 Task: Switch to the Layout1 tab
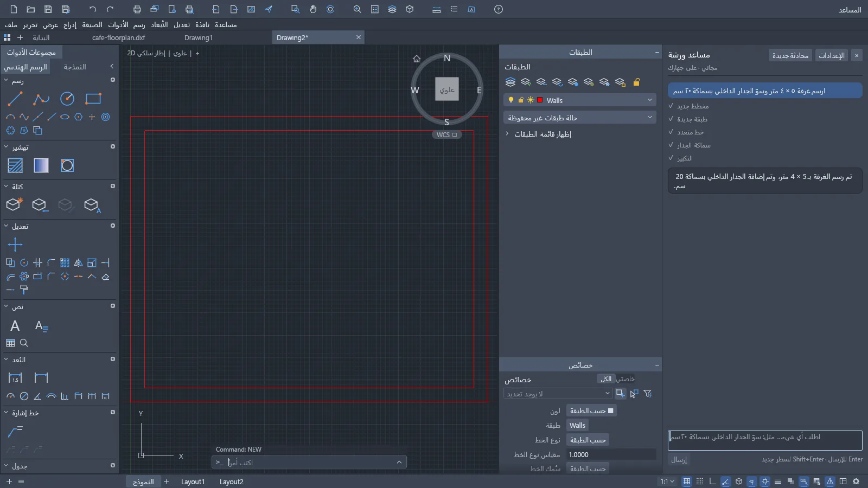click(x=193, y=481)
